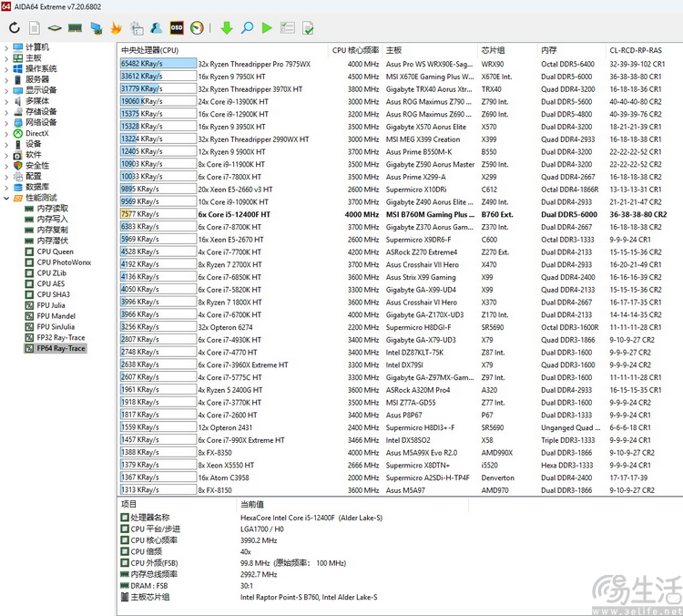The height and width of the screenshot is (616, 683).
Task: Expand the 显示设备 tree node arrow
Action: tap(6, 90)
